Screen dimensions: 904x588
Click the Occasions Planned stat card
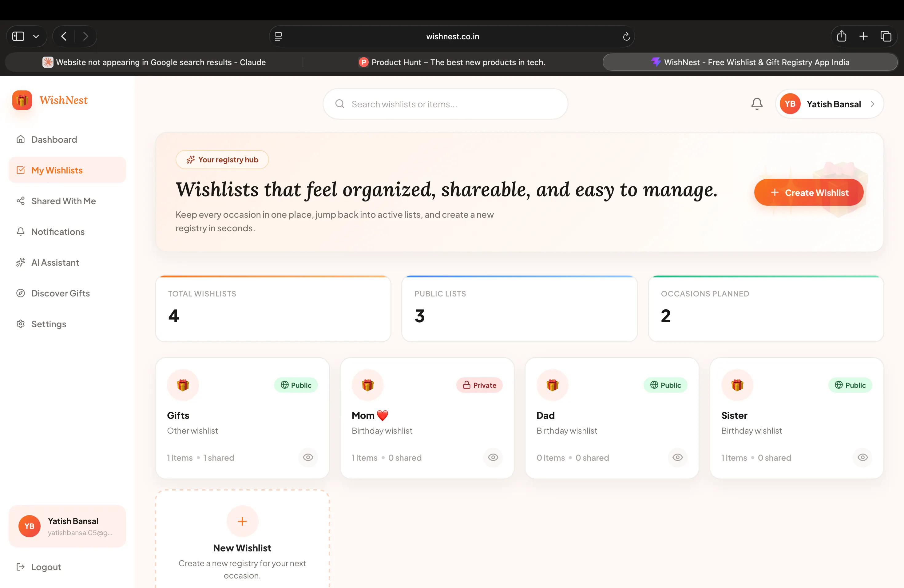[766, 309]
